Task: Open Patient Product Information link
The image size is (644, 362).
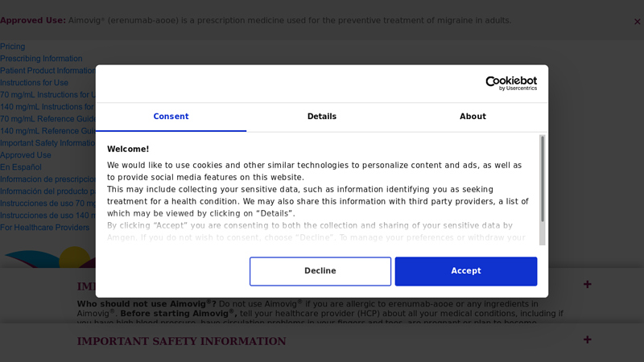Action: (x=47, y=71)
